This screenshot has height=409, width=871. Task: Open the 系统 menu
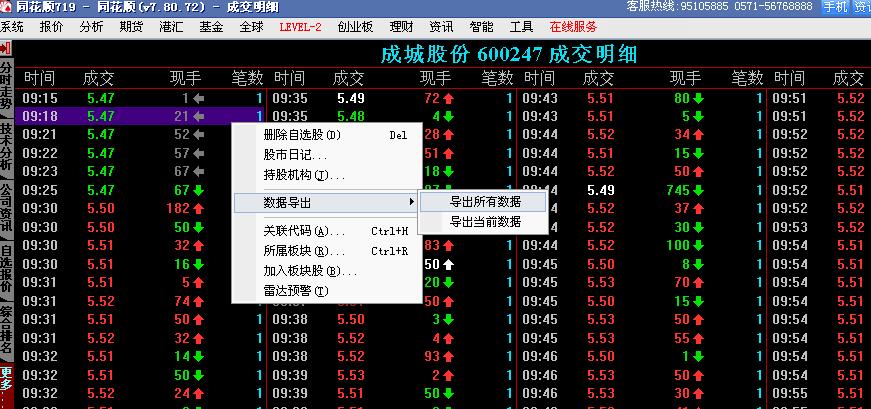tap(12, 27)
